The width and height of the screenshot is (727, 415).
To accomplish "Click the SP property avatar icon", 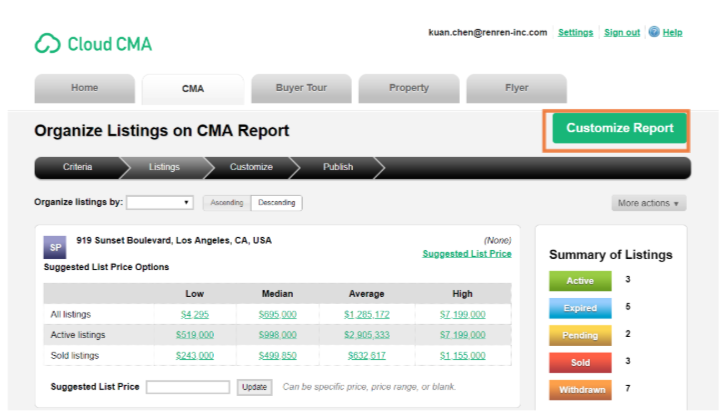I will coord(55,248).
